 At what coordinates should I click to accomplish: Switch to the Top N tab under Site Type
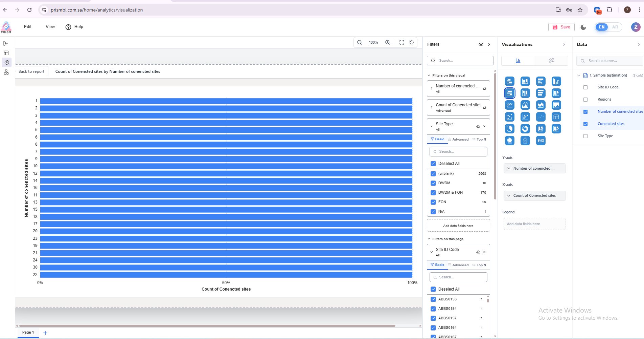pos(479,140)
